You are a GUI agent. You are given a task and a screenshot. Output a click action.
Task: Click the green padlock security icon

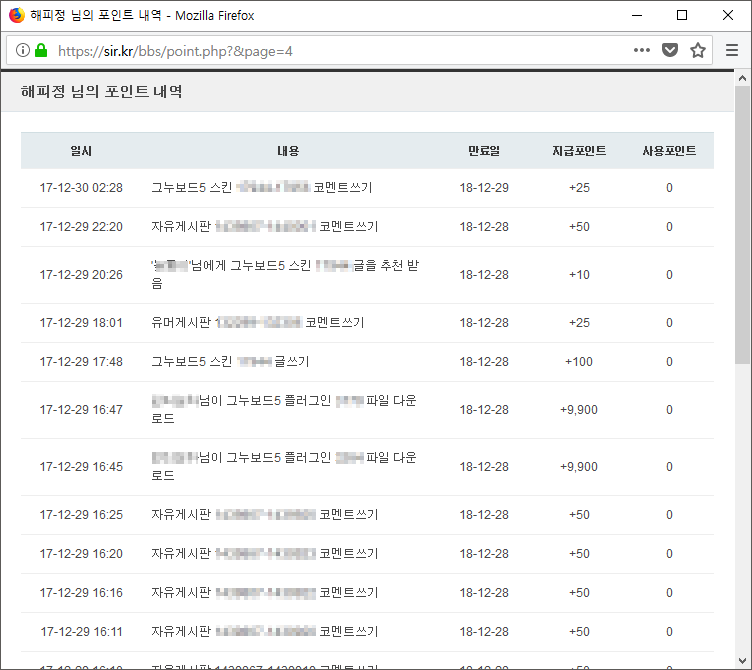pyautogui.click(x=41, y=50)
